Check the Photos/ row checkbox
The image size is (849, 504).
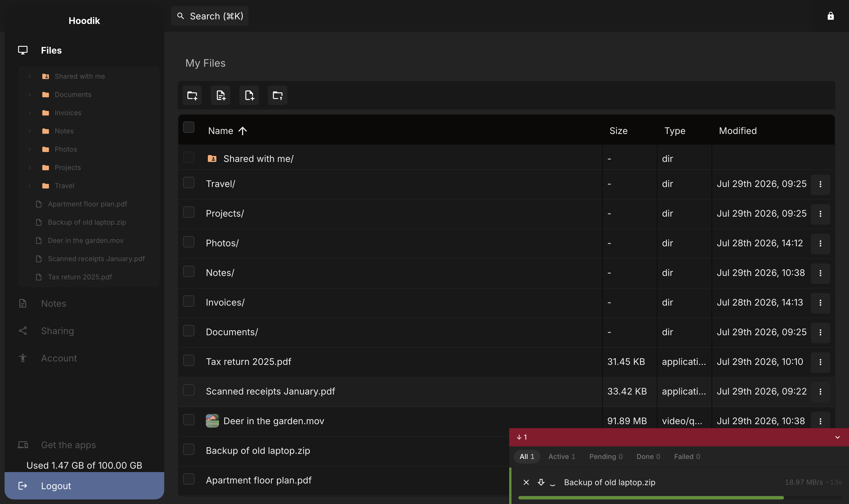(189, 242)
